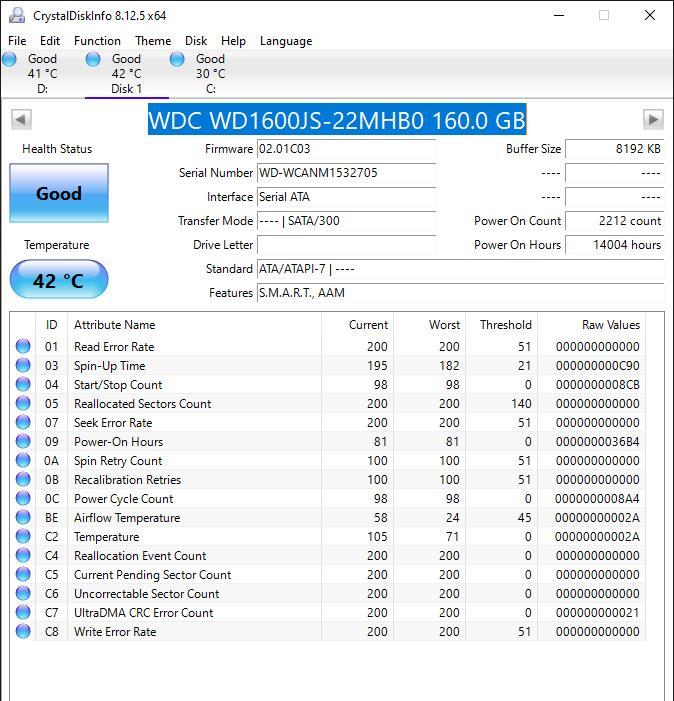The height and width of the screenshot is (701, 674).
Task: Click the Spin Retry Count status icon
Action: coord(23,460)
